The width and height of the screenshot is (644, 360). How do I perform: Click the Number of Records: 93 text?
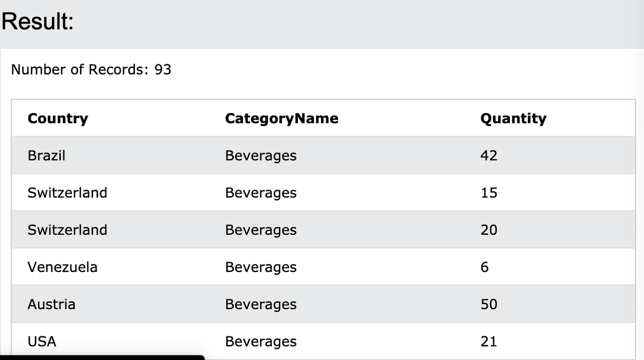click(x=91, y=69)
